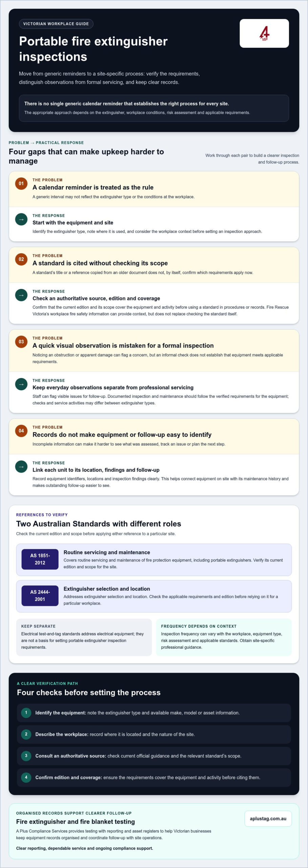Image resolution: width=308 pixels, height=868 pixels.
Task: Click green arrow beside 'Link each unit to its location'
Action: [21, 467]
